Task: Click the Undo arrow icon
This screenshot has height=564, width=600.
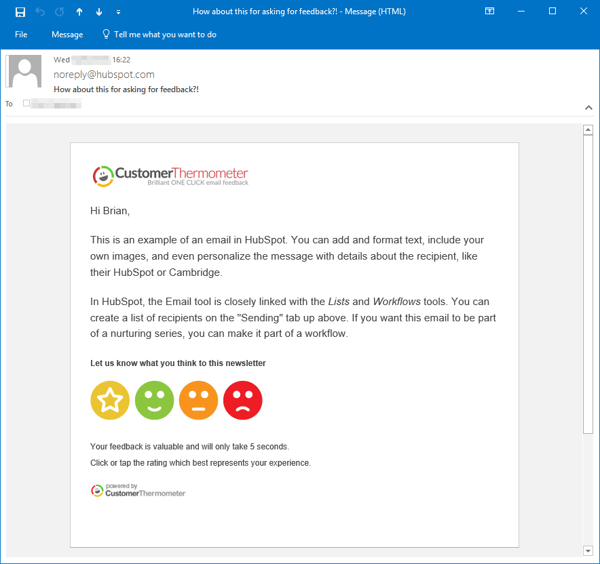Action: [41, 12]
